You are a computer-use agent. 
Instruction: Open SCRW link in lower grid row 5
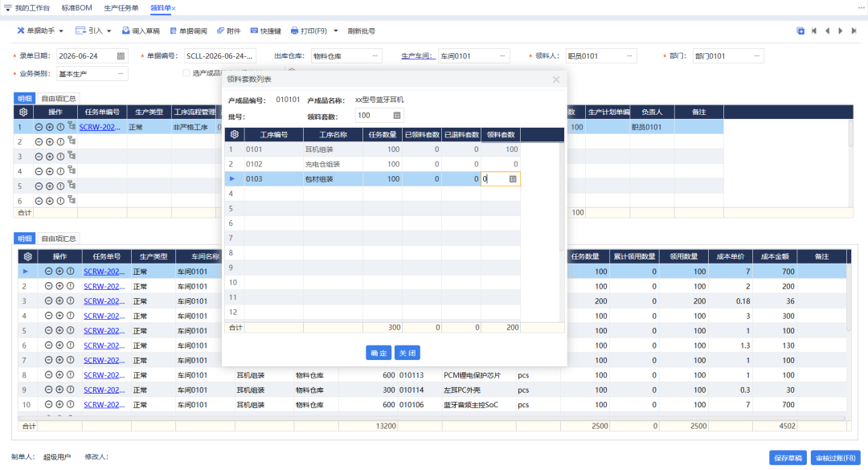pyautogui.click(x=104, y=330)
